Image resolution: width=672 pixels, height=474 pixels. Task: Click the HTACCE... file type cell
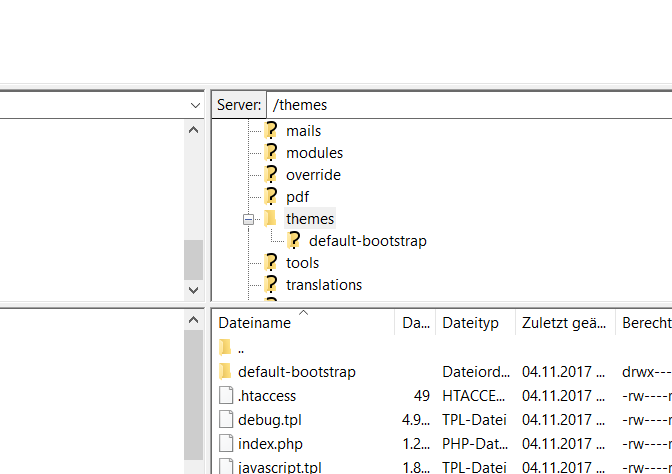[474, 396]
